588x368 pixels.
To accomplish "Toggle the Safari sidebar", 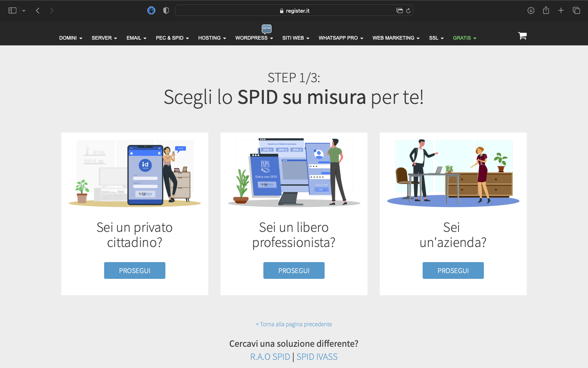I will point(12,10).
